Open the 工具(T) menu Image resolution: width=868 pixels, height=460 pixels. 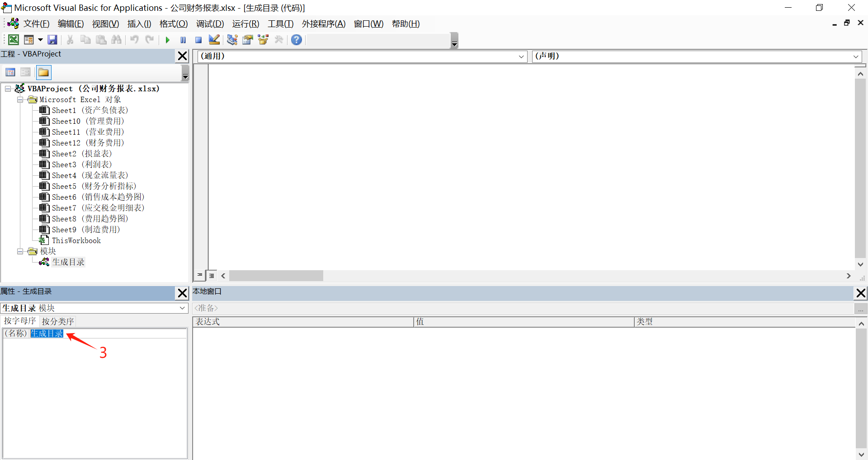(x=280, y=24)
